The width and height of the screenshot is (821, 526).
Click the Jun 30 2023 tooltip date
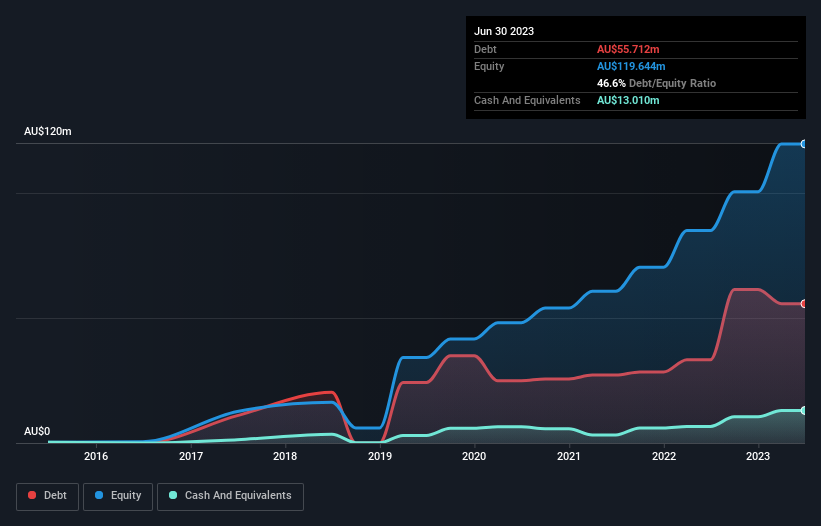[504, 31]
